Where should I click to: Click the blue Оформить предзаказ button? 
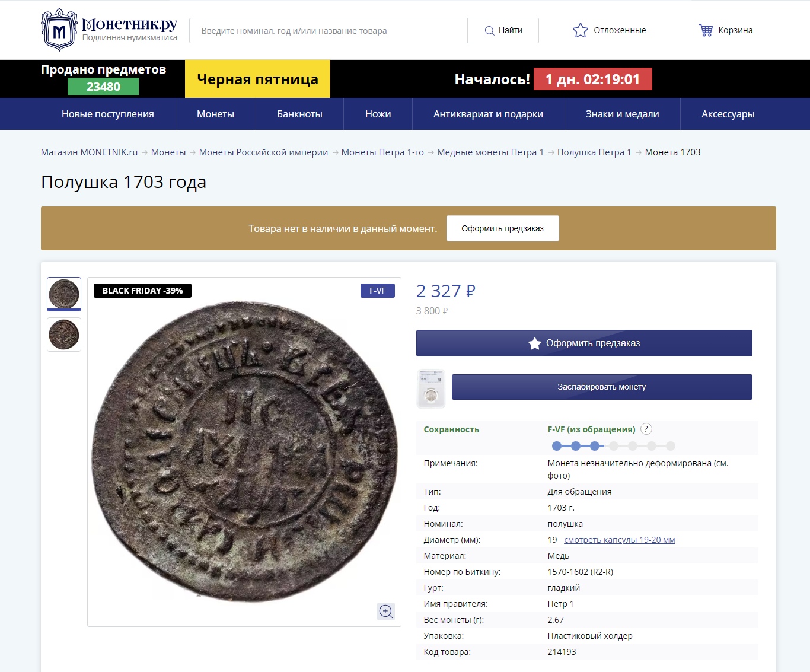point(584,343)
